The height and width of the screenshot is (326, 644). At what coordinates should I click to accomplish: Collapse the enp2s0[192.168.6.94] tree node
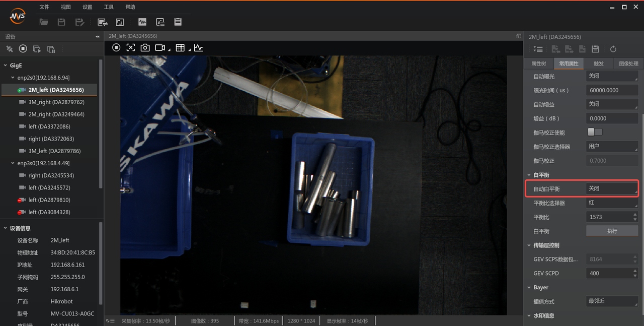click(x=13, y=78)
